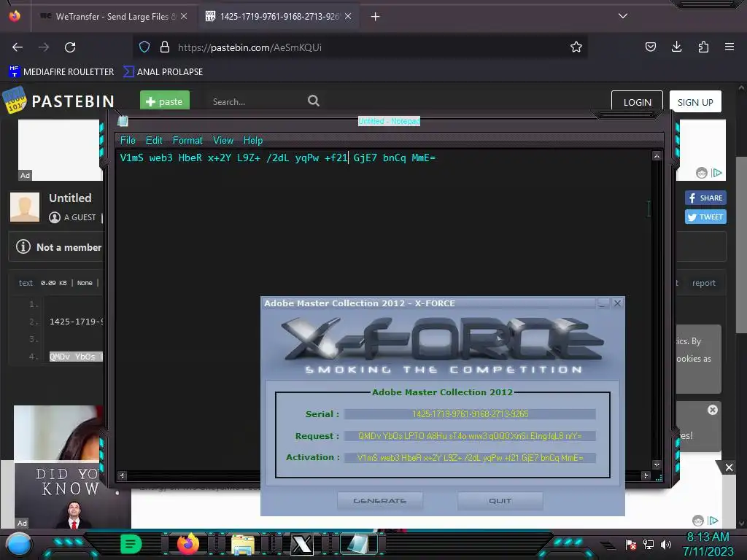The image size is (747, 560).
Task: Click the report link on Pastebin
Action: (704, 283)
